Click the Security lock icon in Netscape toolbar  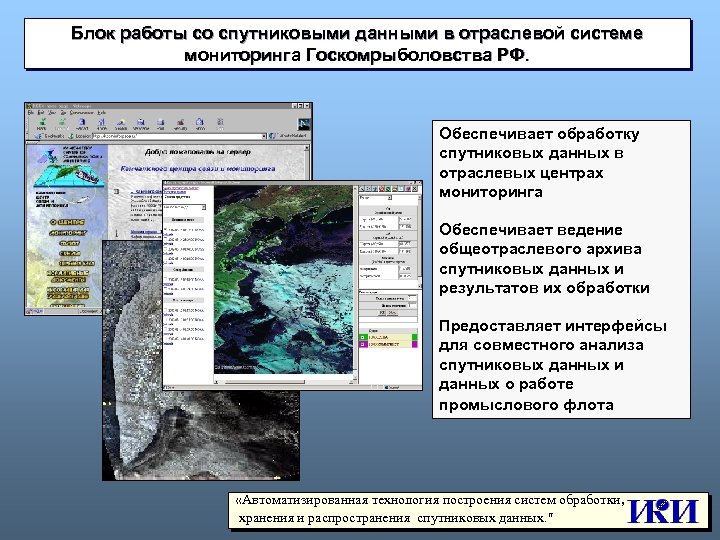pyautogui.click(x=180, y=122)
